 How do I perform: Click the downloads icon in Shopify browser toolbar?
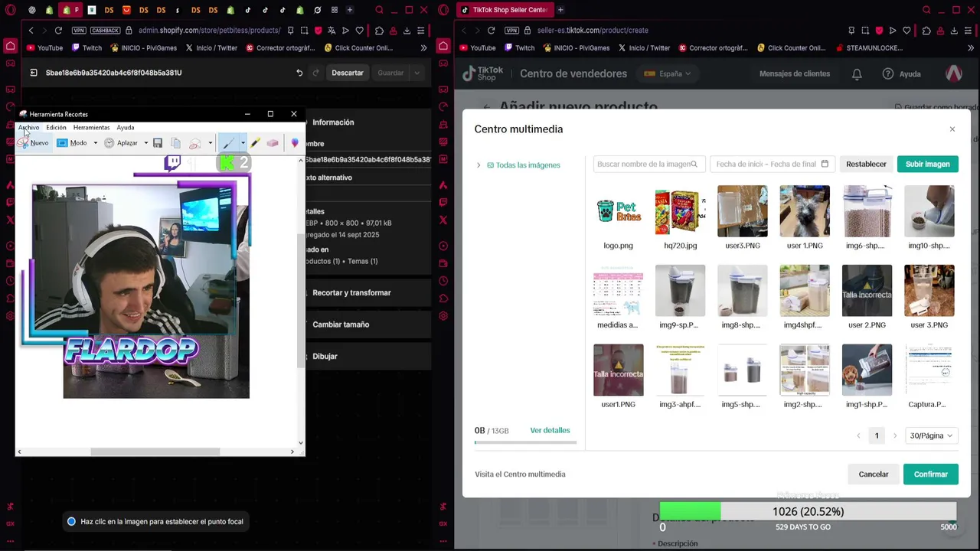click(407, 31)
